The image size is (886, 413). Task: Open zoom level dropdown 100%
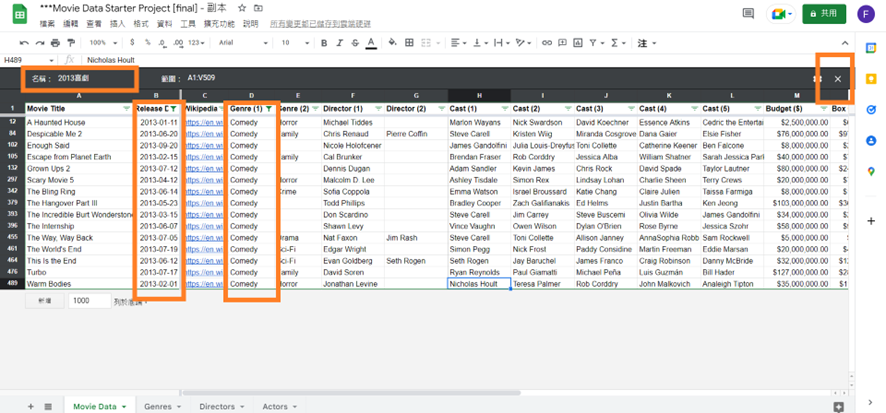pos(103,43)
